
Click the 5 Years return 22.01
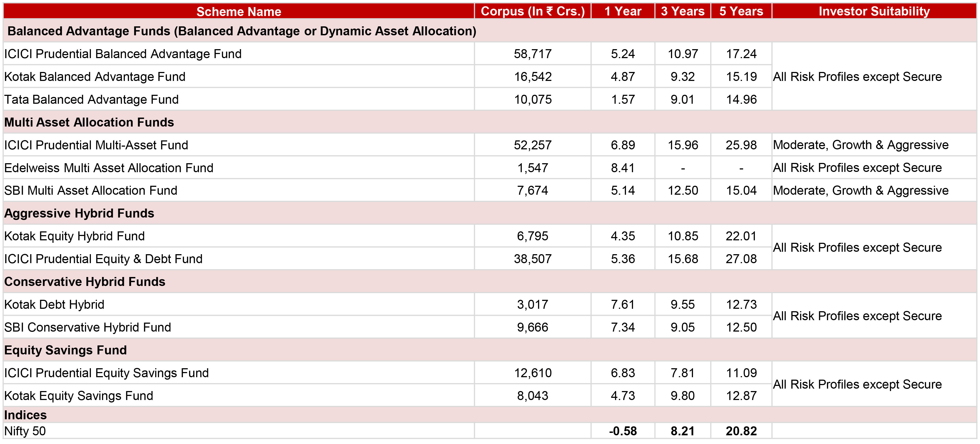tap(741, 236)
